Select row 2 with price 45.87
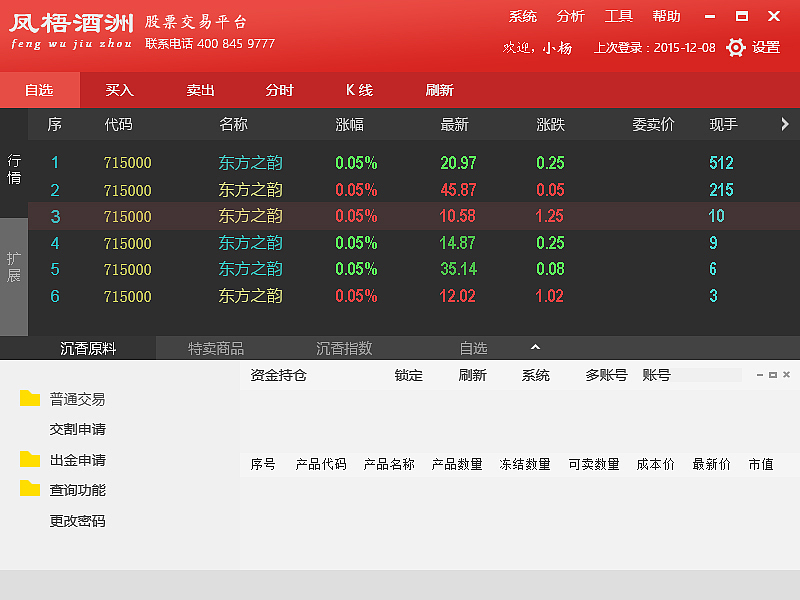This screenshot has width=800, height=600. tap(414, 190)
